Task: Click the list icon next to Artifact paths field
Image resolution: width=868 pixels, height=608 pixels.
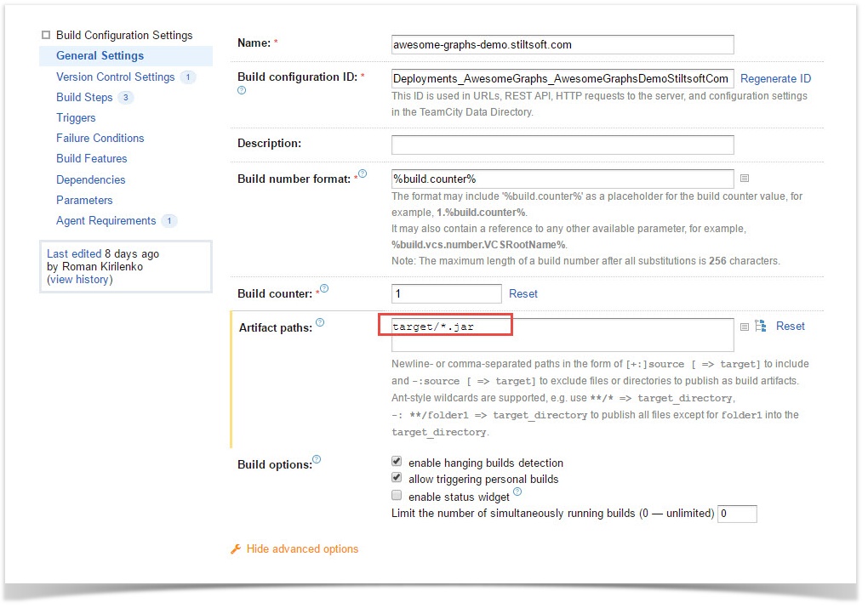Action: pos(745,327)
